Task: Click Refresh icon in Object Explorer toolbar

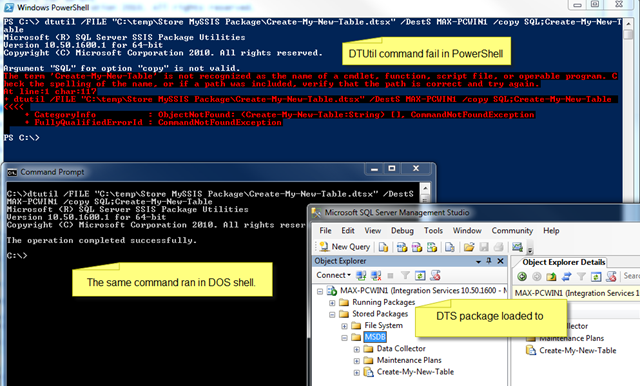Action: point(420,276)
